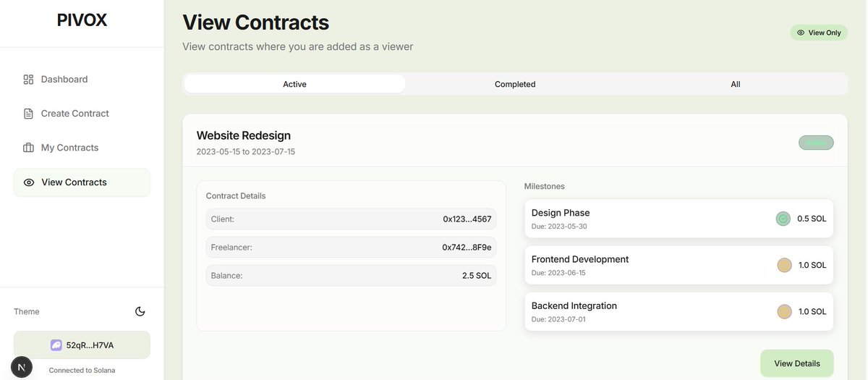Click the Backend Integration pending status circle

tap(784, 311)
